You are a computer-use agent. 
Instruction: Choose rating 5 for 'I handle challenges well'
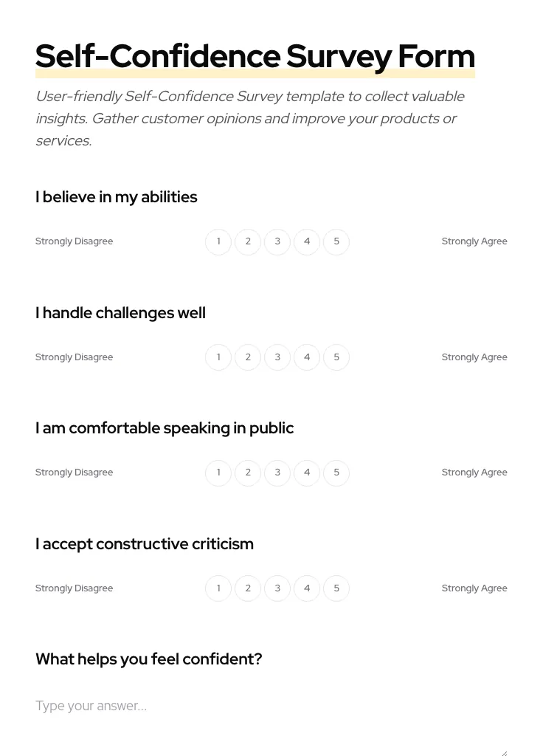pyautogui.click(x=336, y=357)
